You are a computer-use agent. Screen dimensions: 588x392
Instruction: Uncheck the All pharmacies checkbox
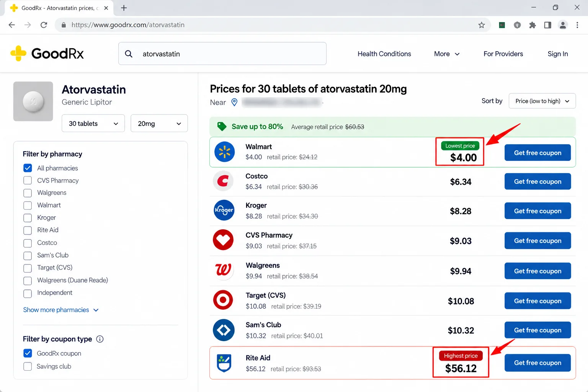point(28,168)
